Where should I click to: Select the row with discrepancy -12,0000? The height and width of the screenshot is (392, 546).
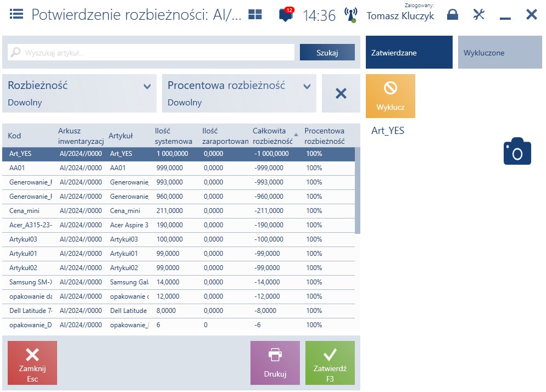click(x=179, y=296)
